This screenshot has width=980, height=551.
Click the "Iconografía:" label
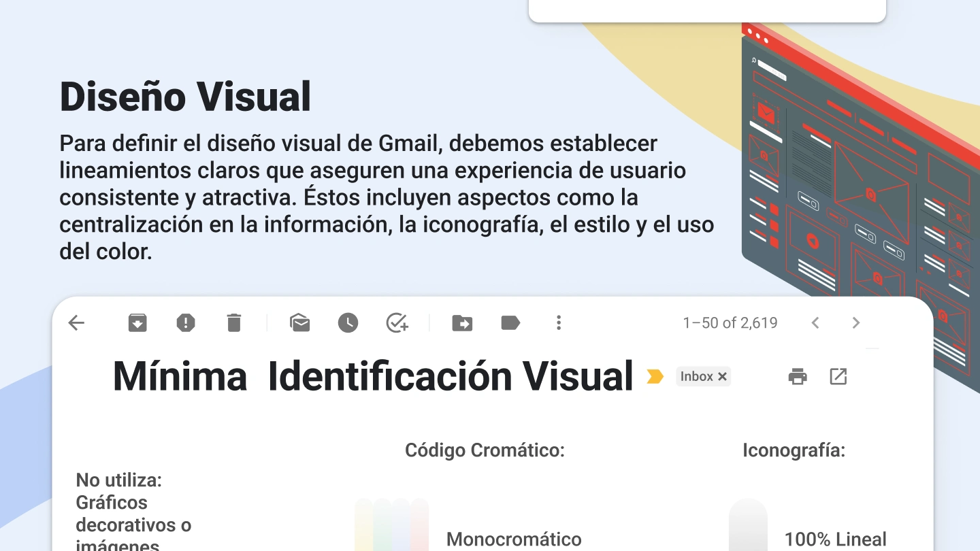[x=794, y=450]
